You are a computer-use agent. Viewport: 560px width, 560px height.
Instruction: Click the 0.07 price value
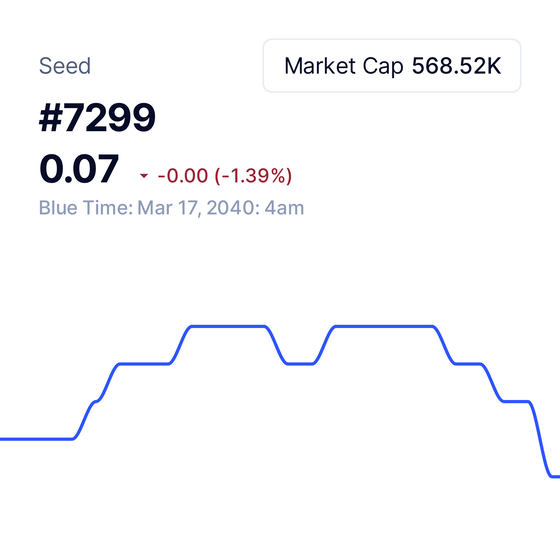click(x=79, y=169)
